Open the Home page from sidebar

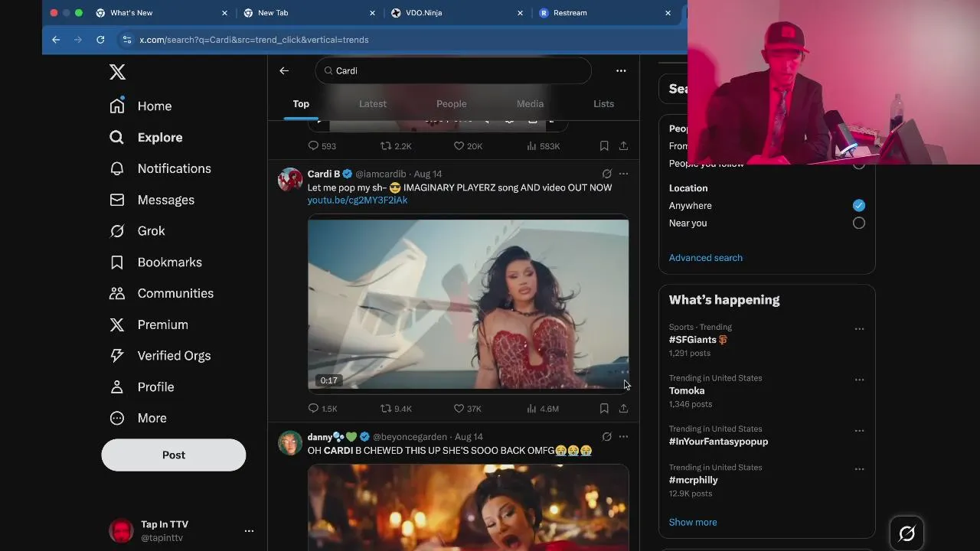tap(141, 106)
